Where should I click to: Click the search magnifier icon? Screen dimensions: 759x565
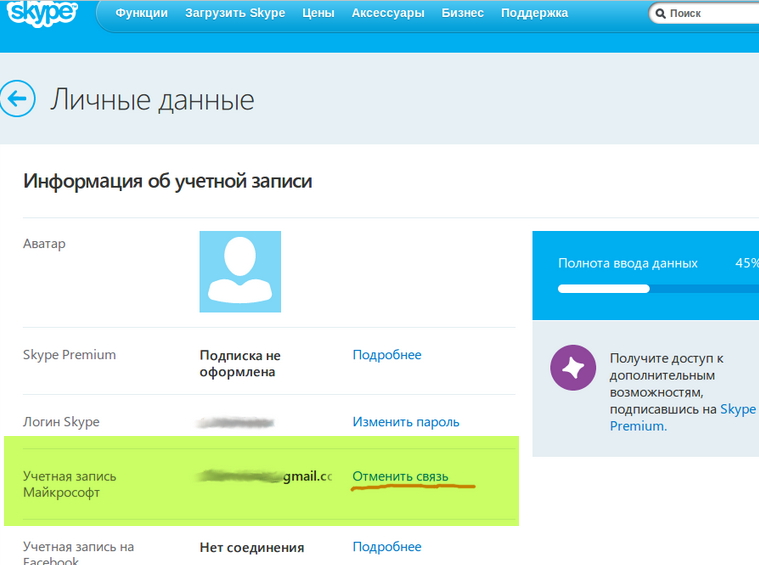pyautogui.click(x=660, y=14)
